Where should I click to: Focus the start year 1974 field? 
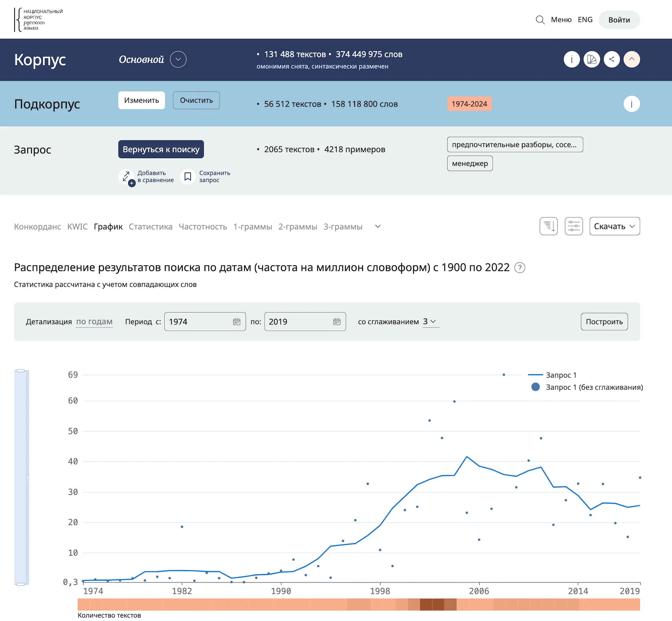point(205,322)
